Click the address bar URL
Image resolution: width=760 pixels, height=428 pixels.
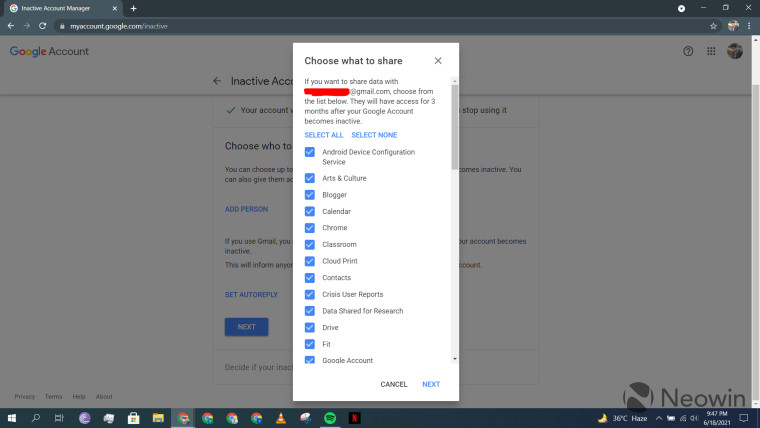(119, 26)
